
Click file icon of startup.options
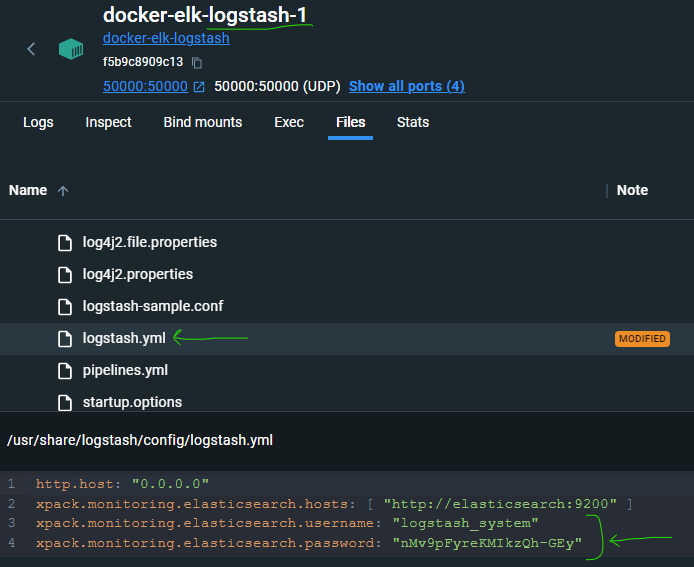[65, 402]
